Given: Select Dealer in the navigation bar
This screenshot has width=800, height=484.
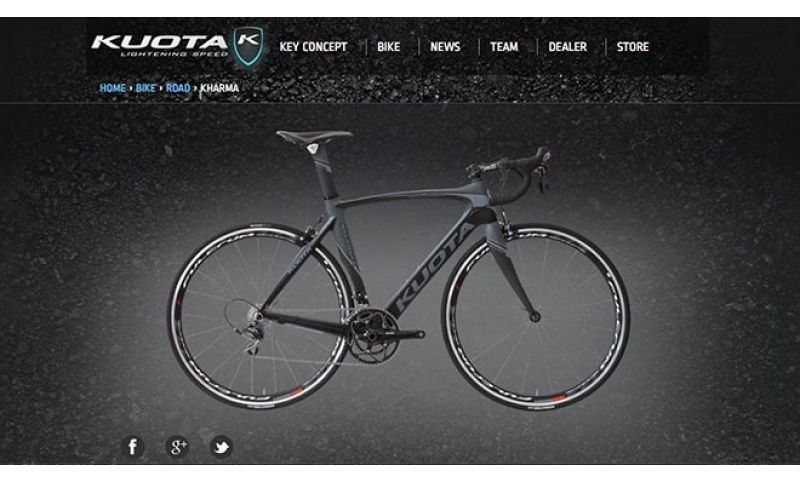Looking at the screenshot, I should click(x=567, y=47).
